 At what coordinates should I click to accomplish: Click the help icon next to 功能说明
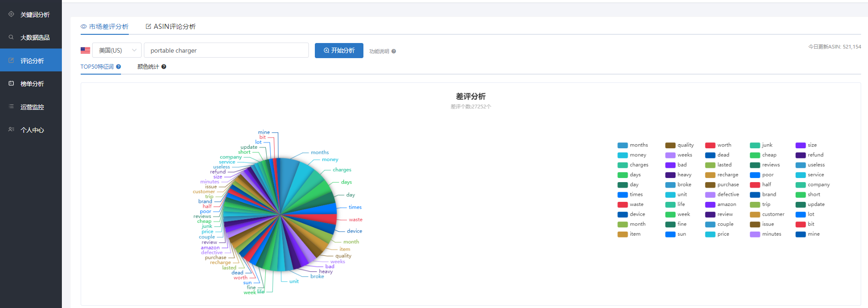(394, 51)
